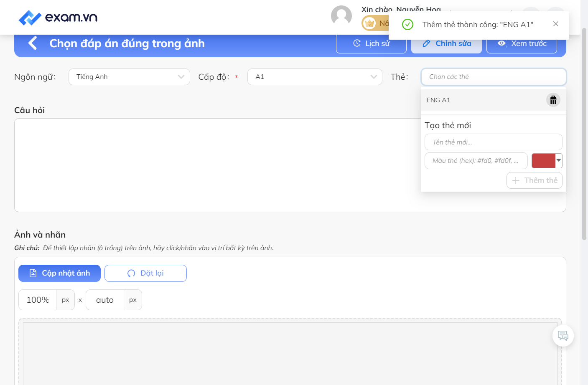Click the Đặt lại reset button
The width and height of the screenshot is (588, 385).
click(x=145, y=273)
